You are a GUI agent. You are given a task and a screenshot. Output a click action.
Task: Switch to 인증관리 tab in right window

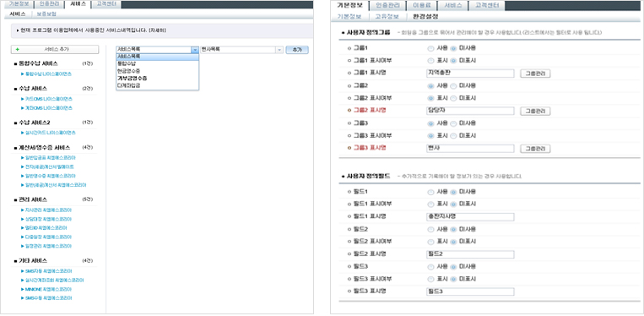pyautogui.click(x=387, y=5)
